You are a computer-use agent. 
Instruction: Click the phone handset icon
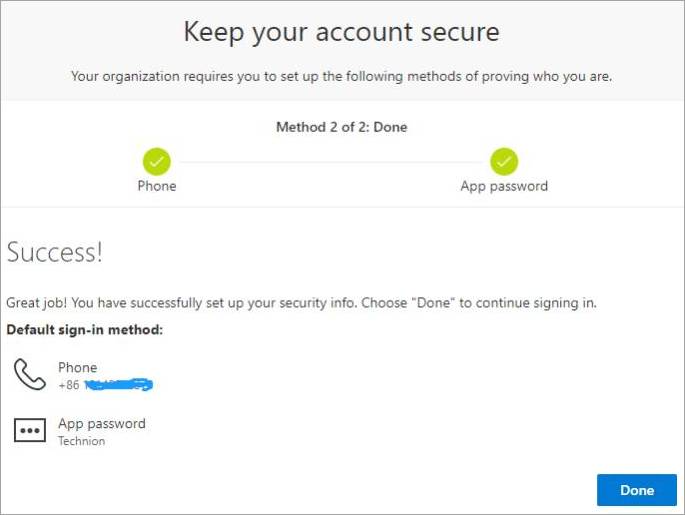point(30,374)
